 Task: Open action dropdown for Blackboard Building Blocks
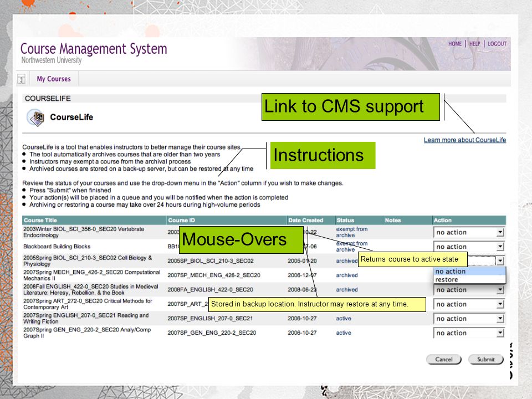(x=469, y=247)
